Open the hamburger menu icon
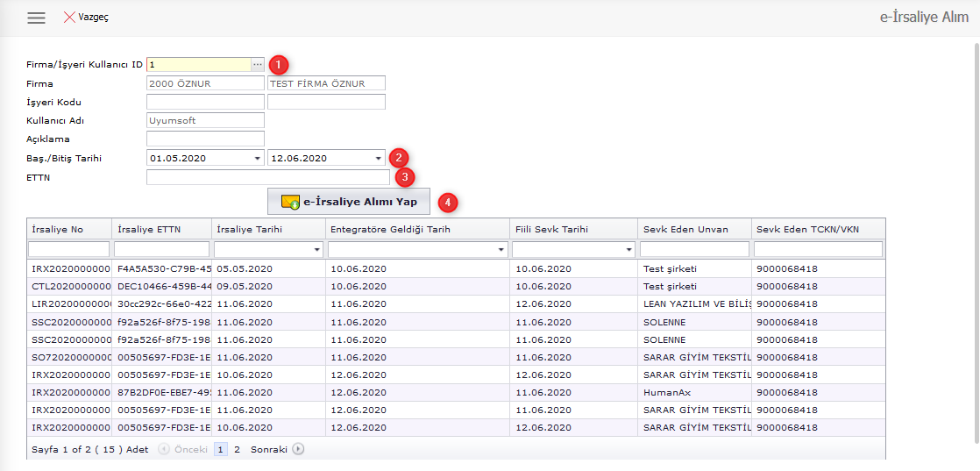 (36, 18)
